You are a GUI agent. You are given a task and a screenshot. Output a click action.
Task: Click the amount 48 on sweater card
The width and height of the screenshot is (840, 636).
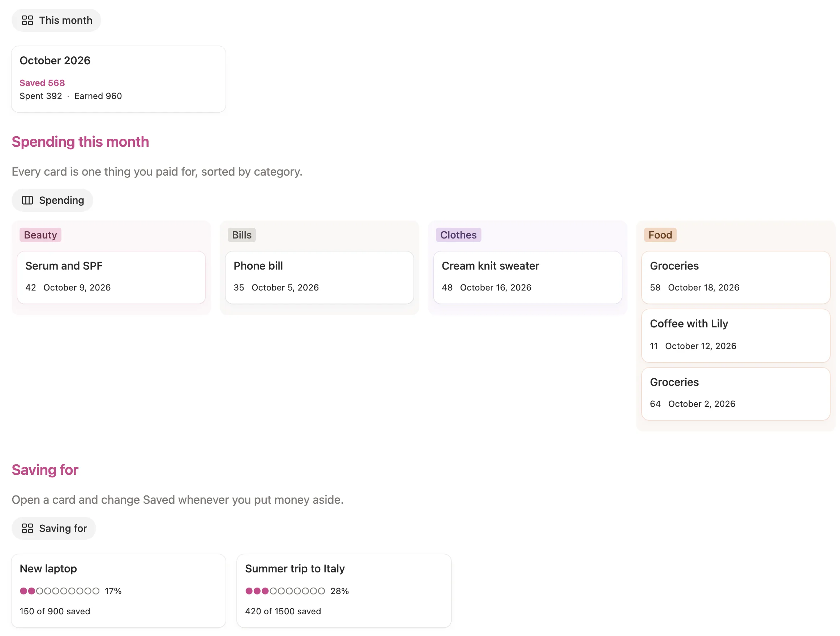pyautogui.click(x=447, y=287)
